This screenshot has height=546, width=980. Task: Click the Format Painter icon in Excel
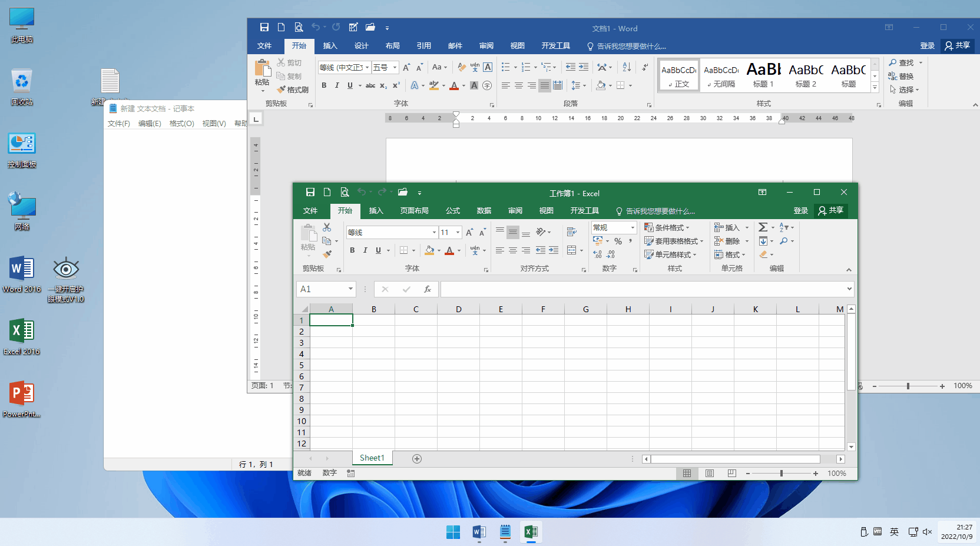pyautogui.click(x=327, y=254)
